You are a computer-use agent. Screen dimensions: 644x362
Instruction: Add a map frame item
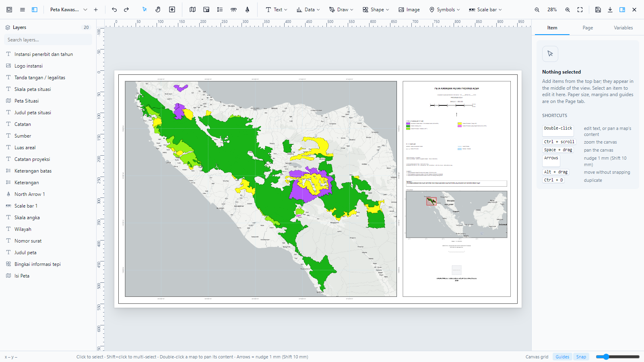pyautogui.click(x=193, y=10)
